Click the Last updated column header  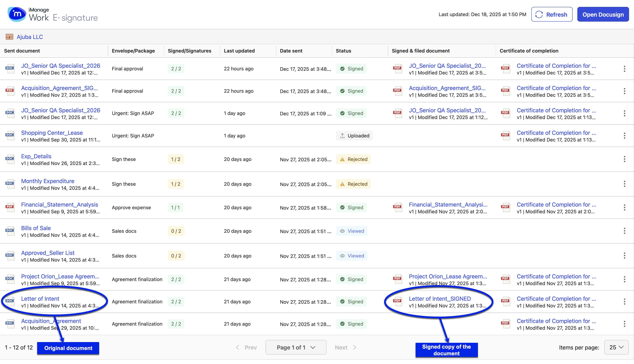(239, 51)
